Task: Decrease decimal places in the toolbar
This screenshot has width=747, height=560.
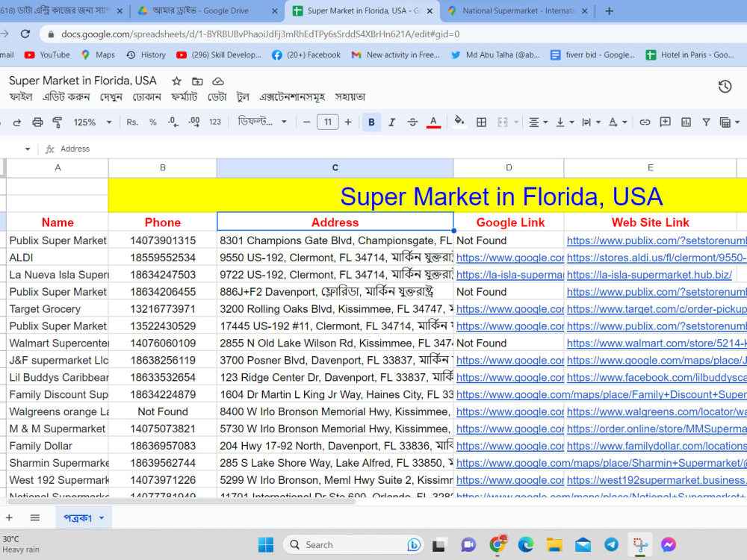Action: pyautogui.click(x=173, y=122)
